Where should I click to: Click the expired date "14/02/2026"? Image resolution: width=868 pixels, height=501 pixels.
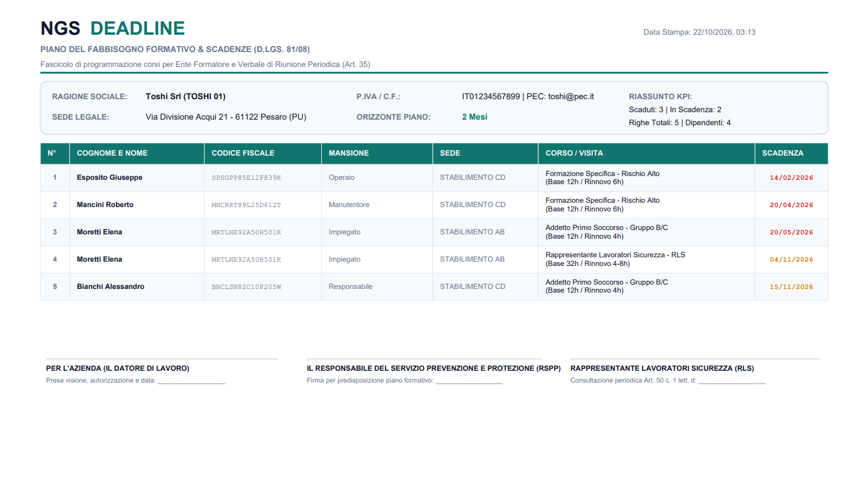791,178
